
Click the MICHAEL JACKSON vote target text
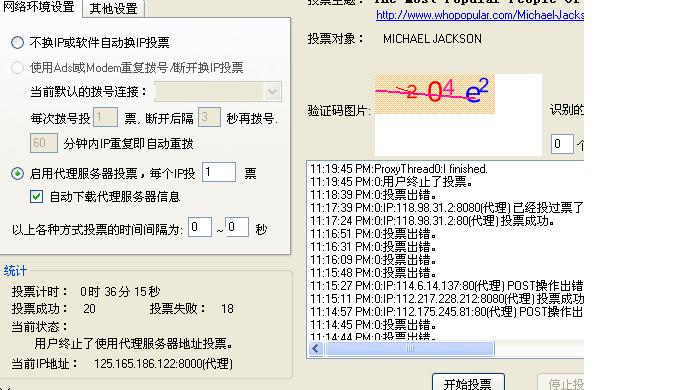pos(433,39)
